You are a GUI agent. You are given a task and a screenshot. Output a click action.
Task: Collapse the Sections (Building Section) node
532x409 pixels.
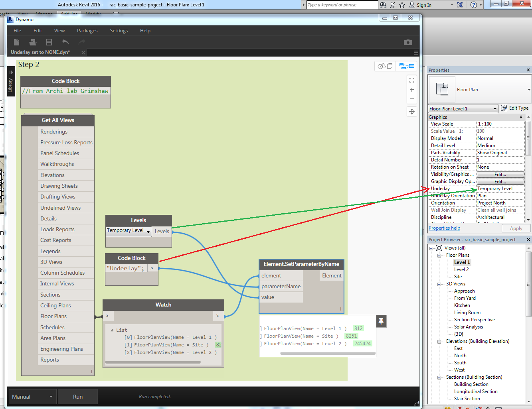(x=439, y=378)
